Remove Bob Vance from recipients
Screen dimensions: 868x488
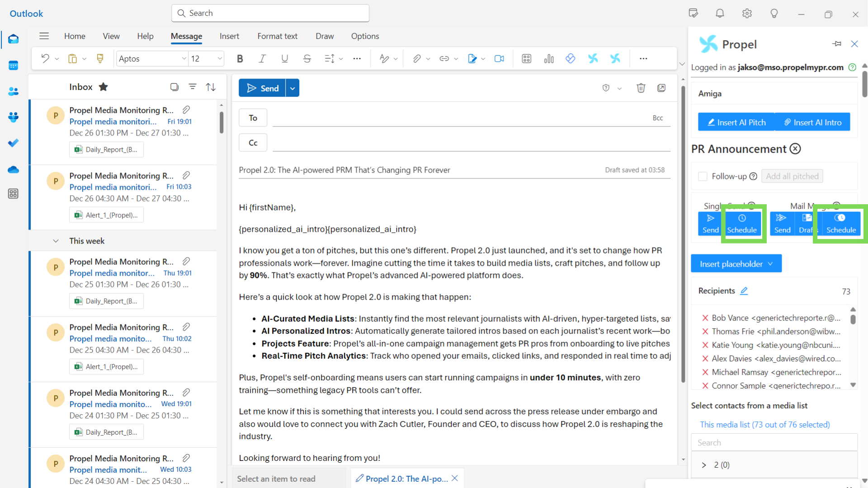tap(705, 318)
